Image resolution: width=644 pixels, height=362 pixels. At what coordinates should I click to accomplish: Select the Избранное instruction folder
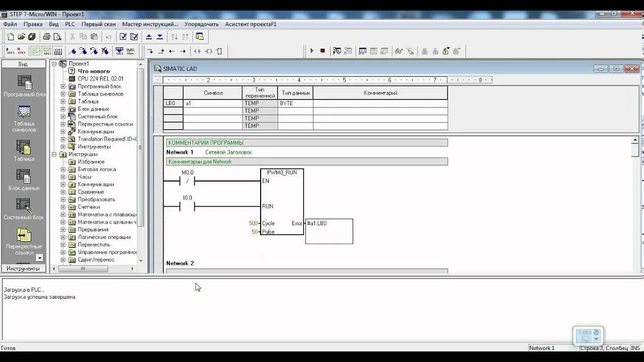(91, 162)
